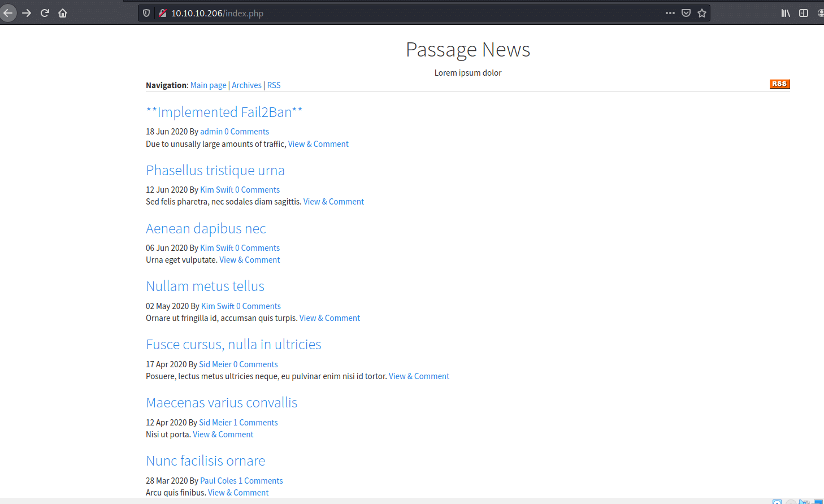824x504 pixels.
Task: Click the Forward navigation arrow
Action: pos(27,13)
